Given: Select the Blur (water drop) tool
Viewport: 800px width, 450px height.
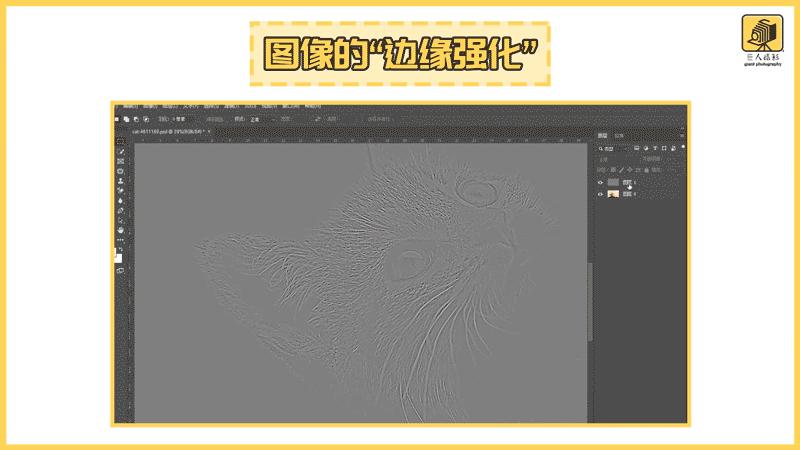Looking at the screenshot, I should (x=120, y=201).
